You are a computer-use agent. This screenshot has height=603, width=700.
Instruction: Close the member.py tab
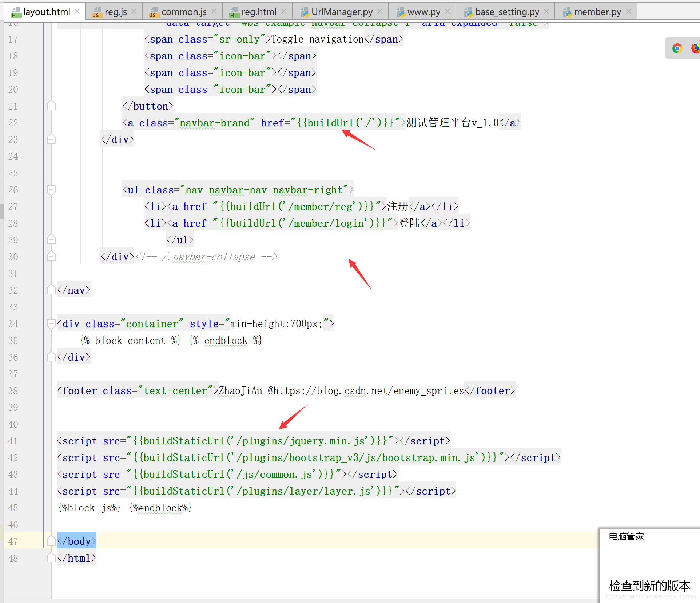point(629,12)
